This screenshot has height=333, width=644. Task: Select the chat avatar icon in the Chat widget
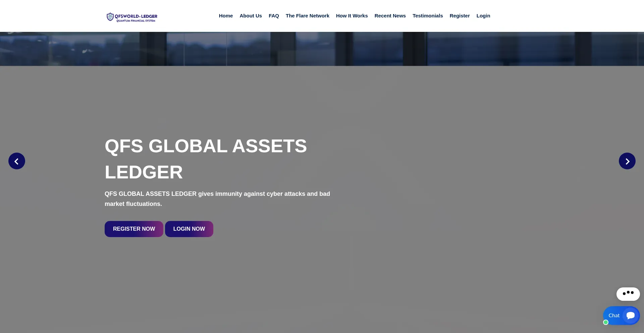630,316
